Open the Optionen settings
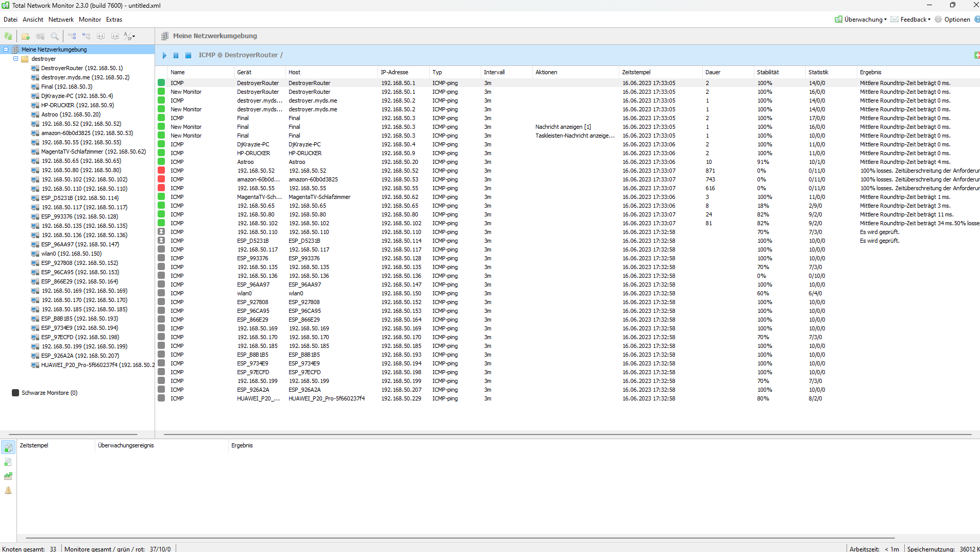Viewport: 980px width, 552px height. (952, 20)
